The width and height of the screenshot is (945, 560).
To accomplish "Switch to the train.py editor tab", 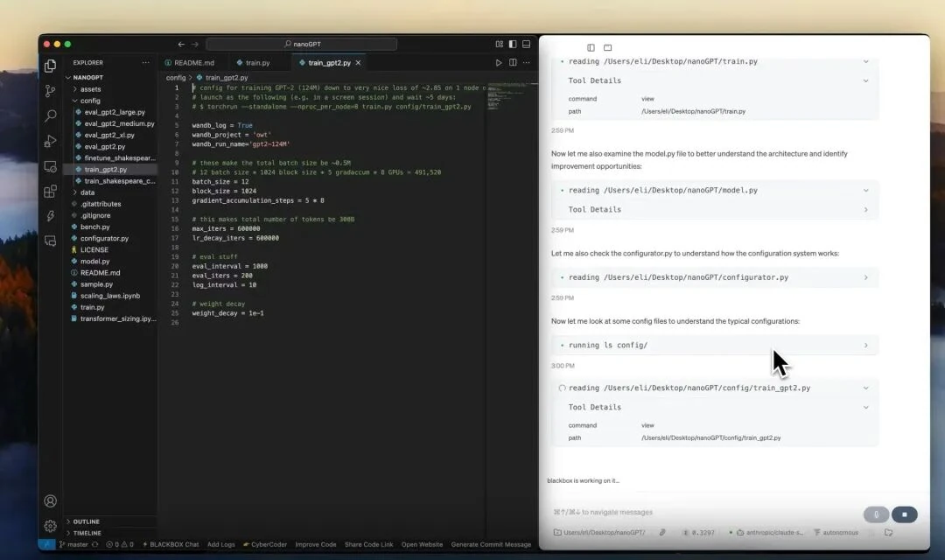I will coord(255,62).
